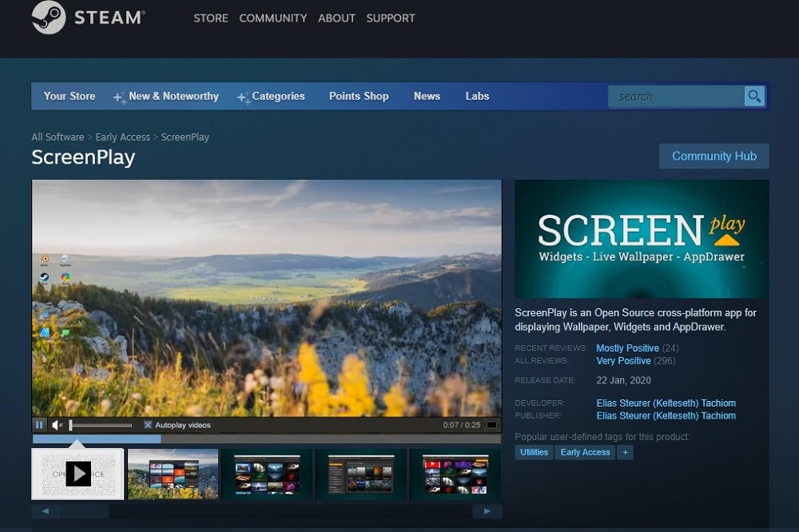Expand Categories dropdown
Image resolution: width=799 pixels, height=532 pixels.
[271, 96]
